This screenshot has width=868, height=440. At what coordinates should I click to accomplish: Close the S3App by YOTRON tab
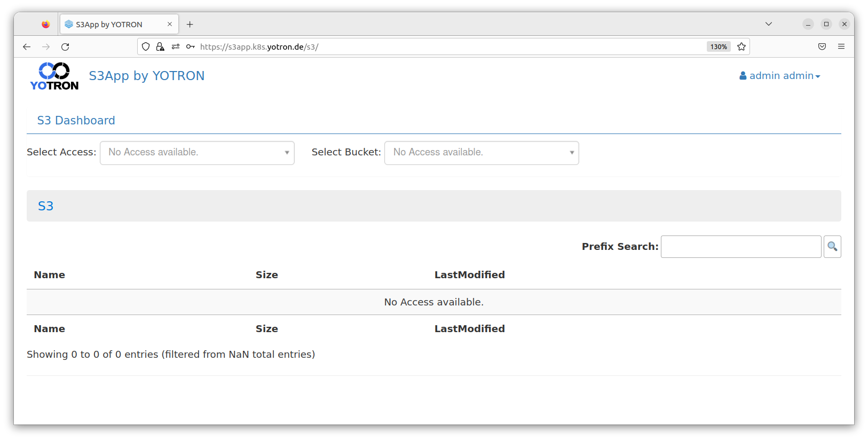pos(170,24)
